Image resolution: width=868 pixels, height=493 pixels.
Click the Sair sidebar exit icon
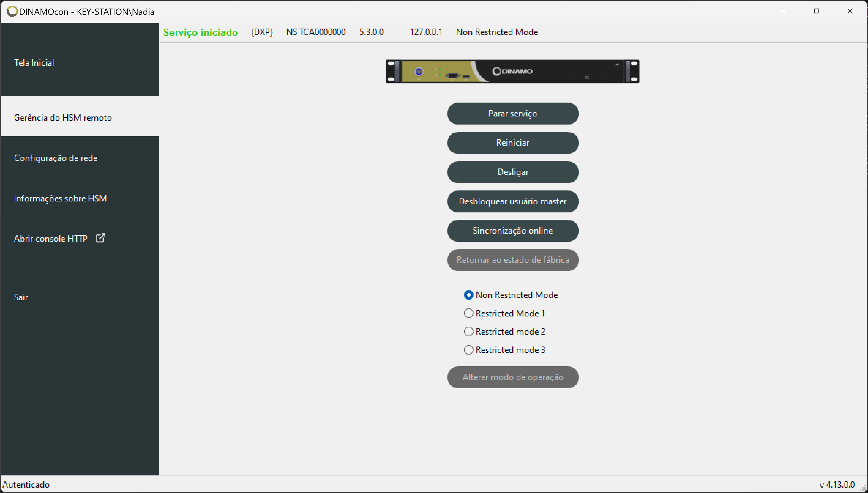[21, 297]
